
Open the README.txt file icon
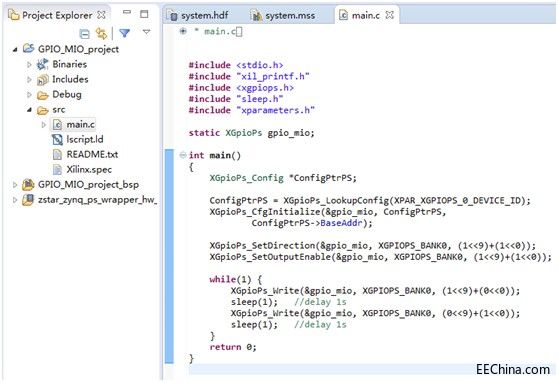click(x=57, y=155)
